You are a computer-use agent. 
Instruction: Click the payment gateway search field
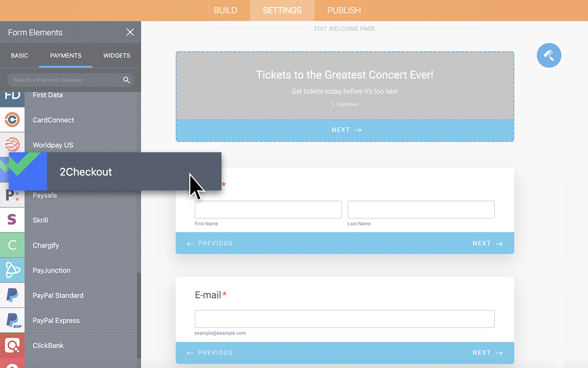tap(64, 80)
